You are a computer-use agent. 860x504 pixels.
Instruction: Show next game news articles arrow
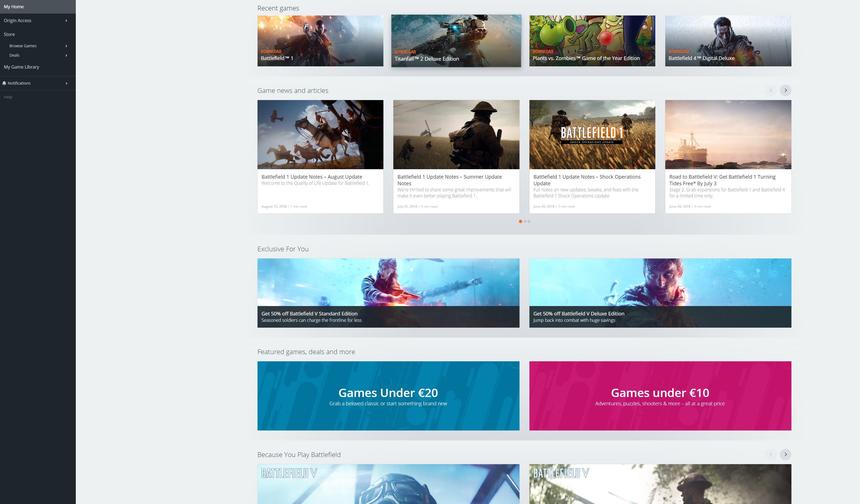coord(785,90)
